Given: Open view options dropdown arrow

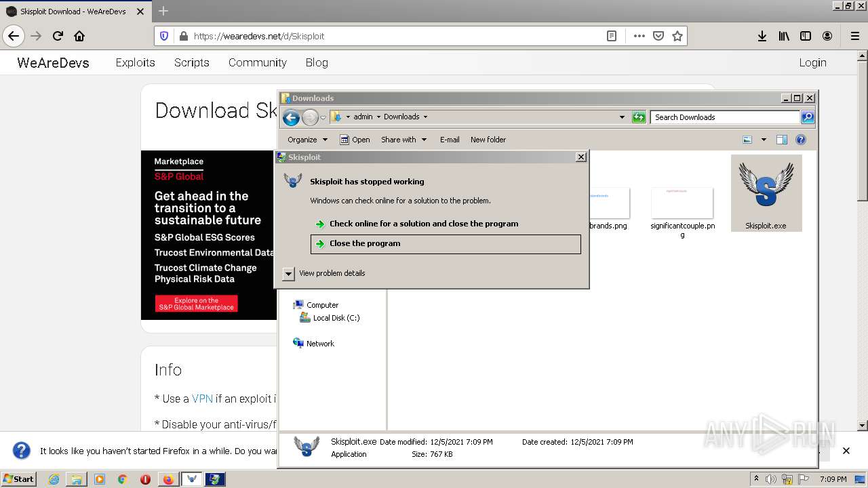Looking at the screenshot, I should (x=764, y=140).
